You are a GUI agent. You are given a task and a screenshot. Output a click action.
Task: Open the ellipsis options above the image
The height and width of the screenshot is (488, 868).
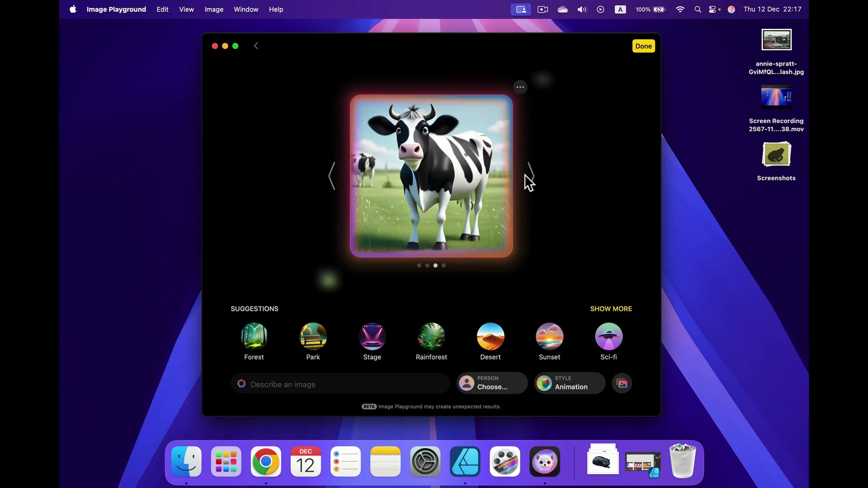[520, 87]
